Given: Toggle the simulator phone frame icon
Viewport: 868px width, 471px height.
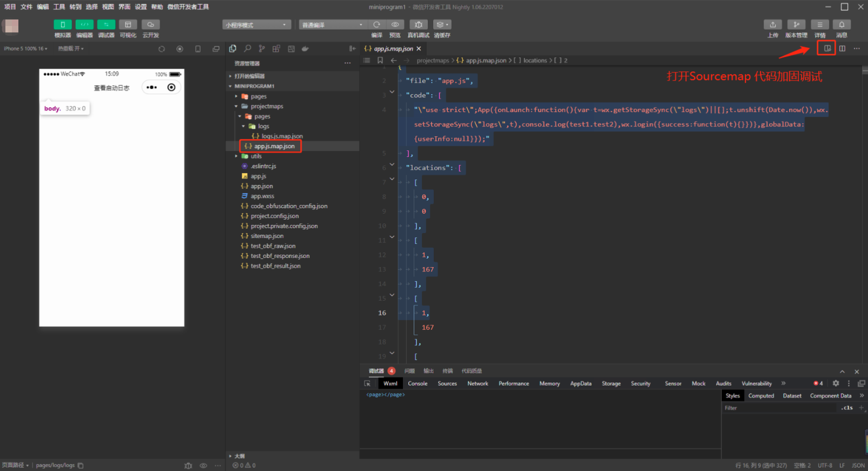Looking at the screenshot, I should pos(198,49).
